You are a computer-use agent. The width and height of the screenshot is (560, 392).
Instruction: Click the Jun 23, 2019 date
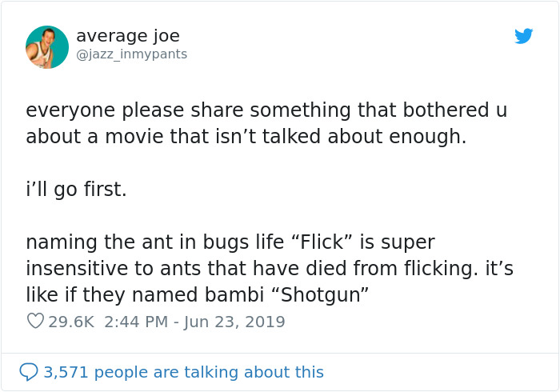[234, 322]
